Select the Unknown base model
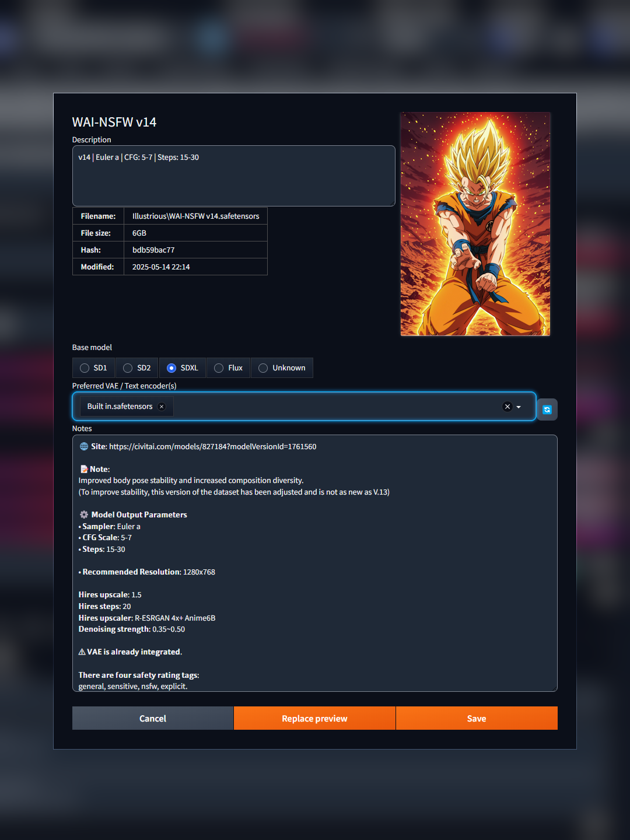The height and width of the screenshot is (840, 630). click(x=282, y=368)
